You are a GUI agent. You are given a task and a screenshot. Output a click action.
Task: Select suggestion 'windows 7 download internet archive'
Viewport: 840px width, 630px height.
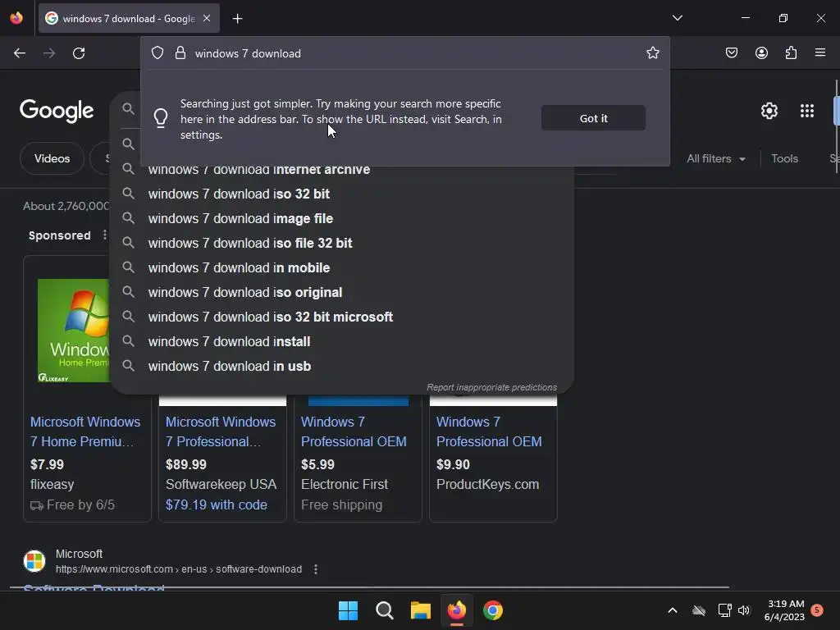click(x=341, y=170)
